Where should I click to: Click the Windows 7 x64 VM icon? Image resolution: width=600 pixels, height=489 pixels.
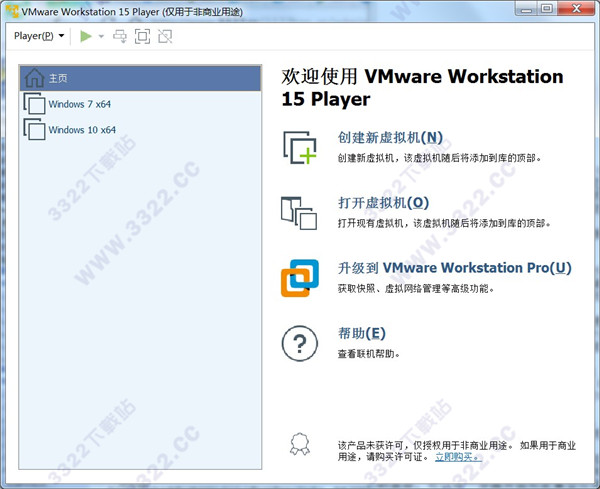pyautogui.click(x=34, y=104)
